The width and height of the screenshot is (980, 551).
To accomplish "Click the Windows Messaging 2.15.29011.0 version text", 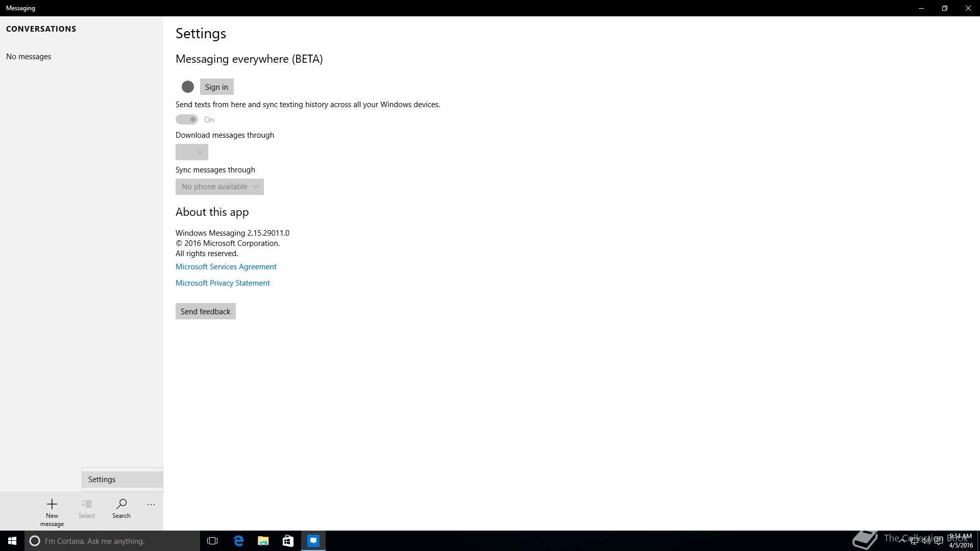I will [232, 233].
